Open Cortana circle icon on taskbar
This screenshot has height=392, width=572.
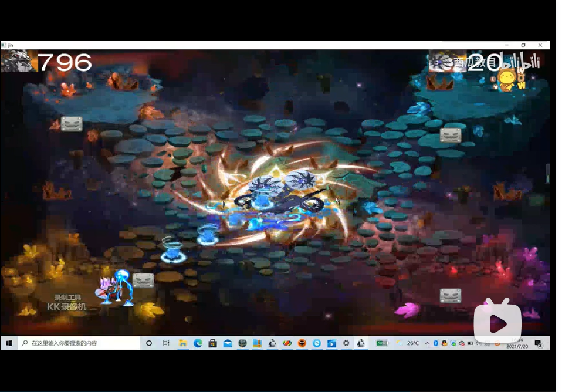point(149,343)
